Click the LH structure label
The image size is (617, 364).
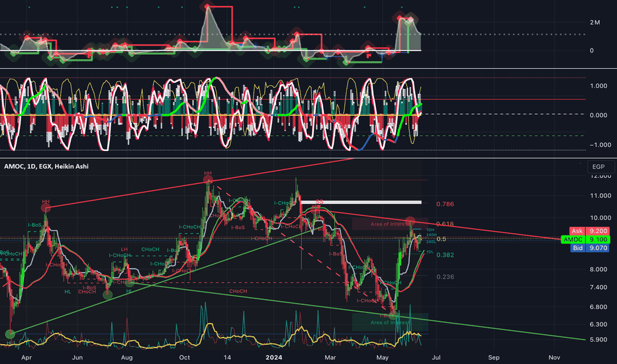coord(124,250)
